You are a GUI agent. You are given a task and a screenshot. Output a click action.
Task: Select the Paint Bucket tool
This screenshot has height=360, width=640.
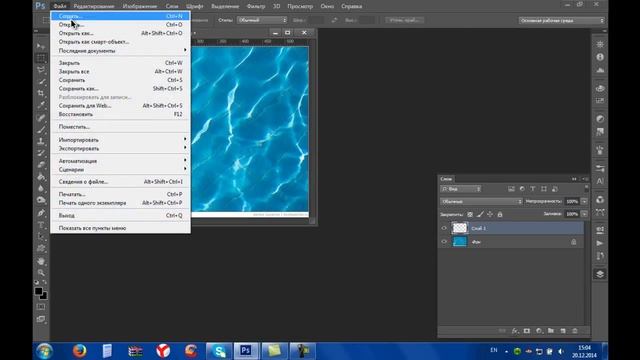coord(41,177)
